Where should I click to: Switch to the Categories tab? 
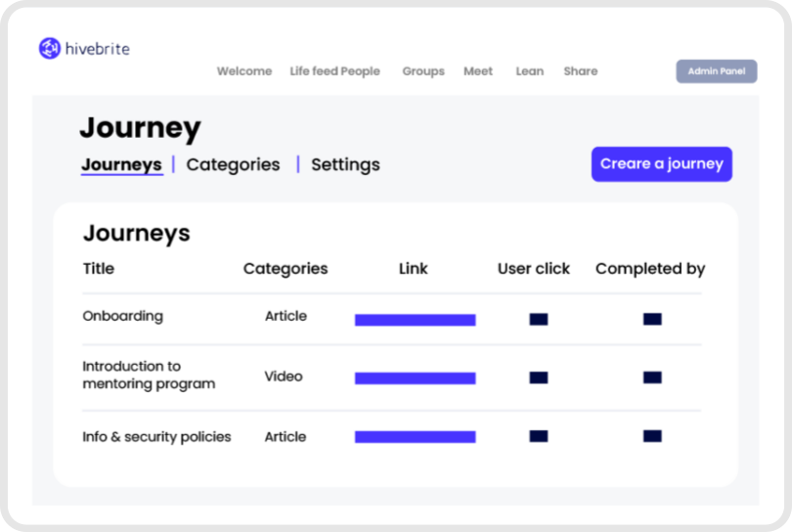point(233,165)
